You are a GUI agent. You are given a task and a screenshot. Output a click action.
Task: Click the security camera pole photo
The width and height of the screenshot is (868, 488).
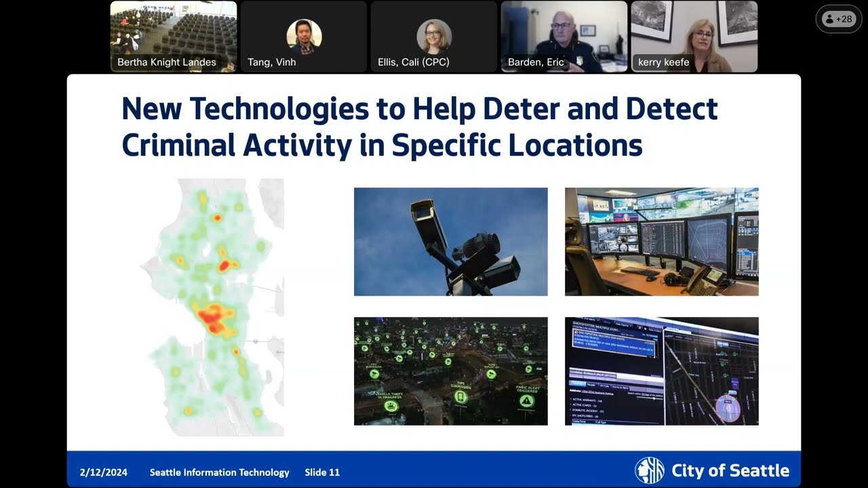click(450, 242)
